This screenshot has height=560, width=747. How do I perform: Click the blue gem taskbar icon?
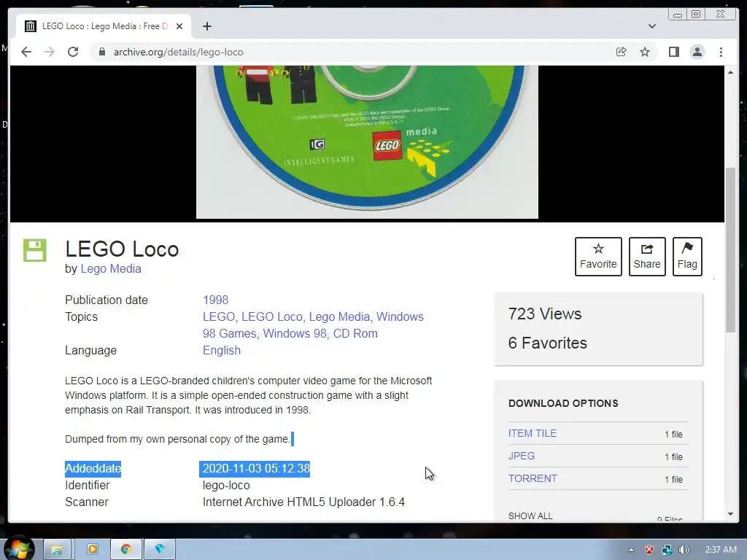coord(160,550)
